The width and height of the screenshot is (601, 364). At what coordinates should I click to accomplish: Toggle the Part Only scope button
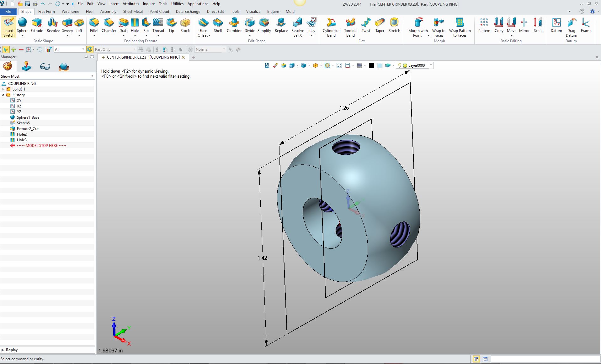[x=90, y=49]
